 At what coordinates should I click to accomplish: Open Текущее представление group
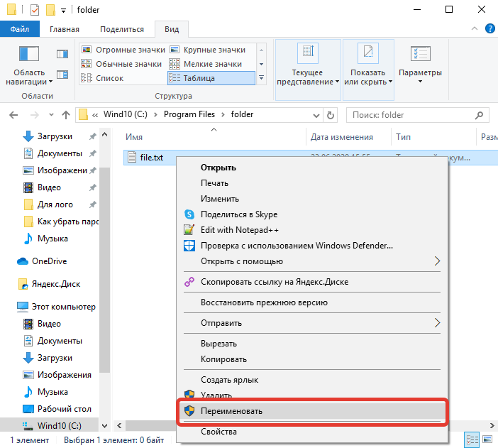pos(308,70)
